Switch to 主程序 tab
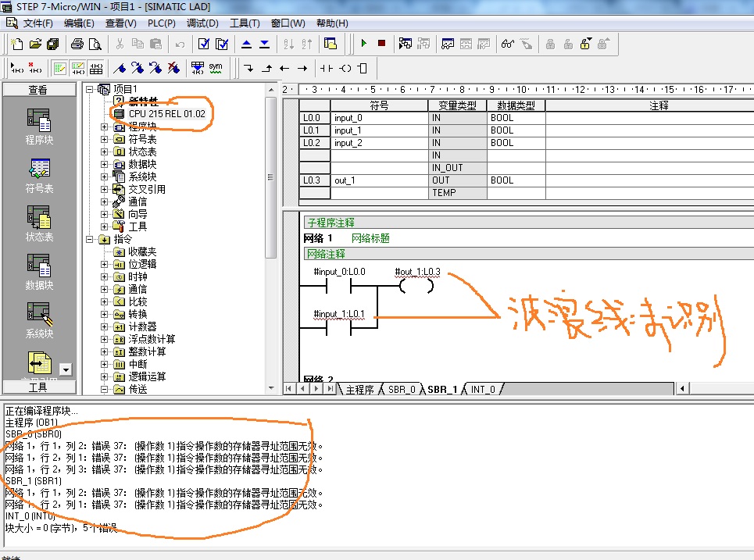Image resolution: width=754 pixels, height=560 pixels. [x=359, y=389]
